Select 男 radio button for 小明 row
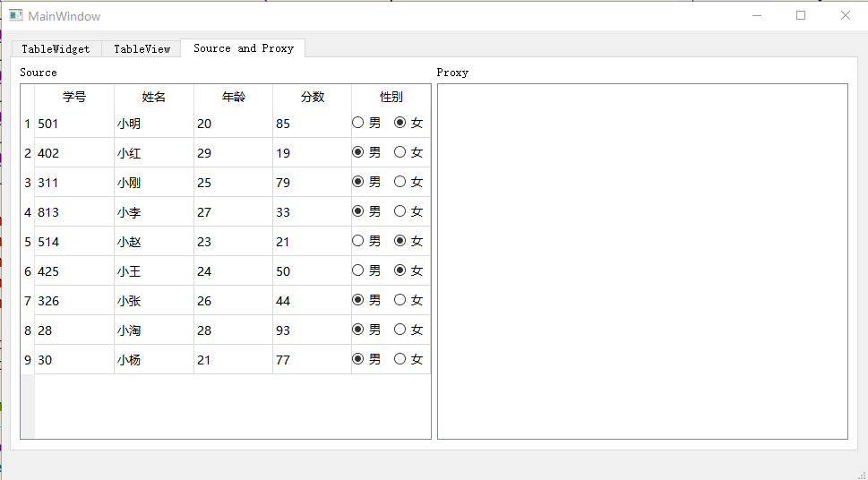 click(358, 123)
